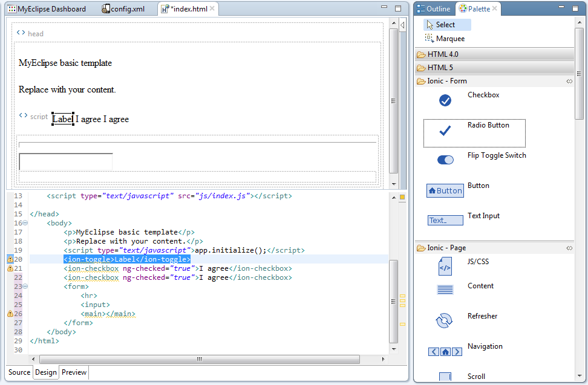Collapse the body tag at line 16
The image size is (588, 385).
click(x=25, y=223)
